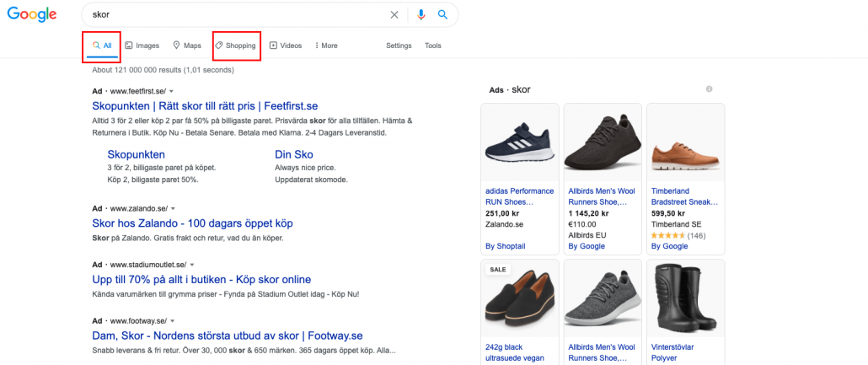Clear the search box with X icon

[394, 15]
